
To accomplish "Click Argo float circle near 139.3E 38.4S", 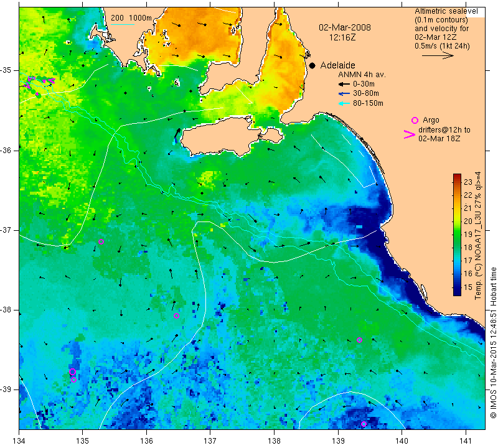I will [x=360, y=340].
